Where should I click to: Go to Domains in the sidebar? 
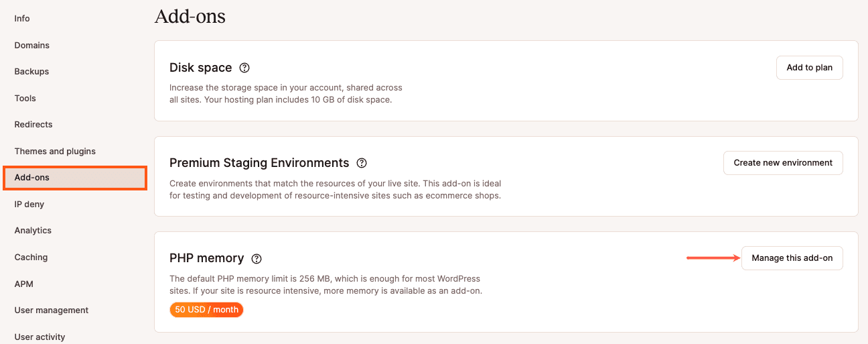tap(32, 46)
